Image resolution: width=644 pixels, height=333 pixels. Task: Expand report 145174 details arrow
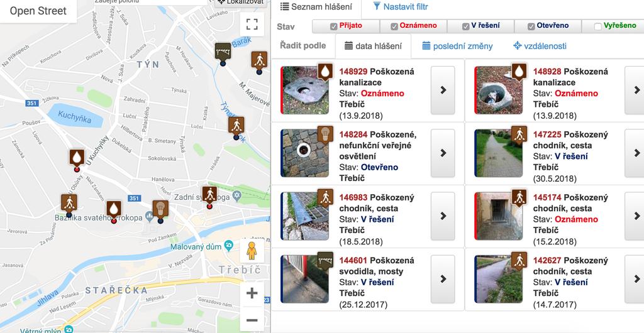635,216
